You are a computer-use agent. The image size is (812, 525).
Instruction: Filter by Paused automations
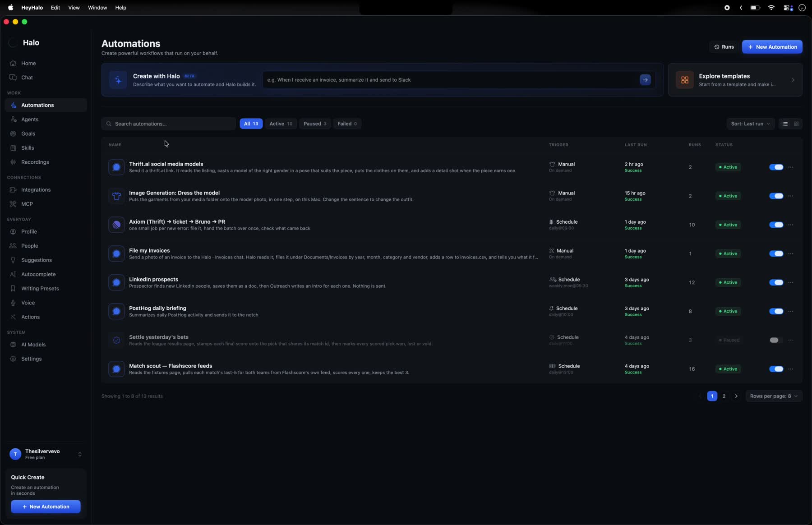pos(315,124)
